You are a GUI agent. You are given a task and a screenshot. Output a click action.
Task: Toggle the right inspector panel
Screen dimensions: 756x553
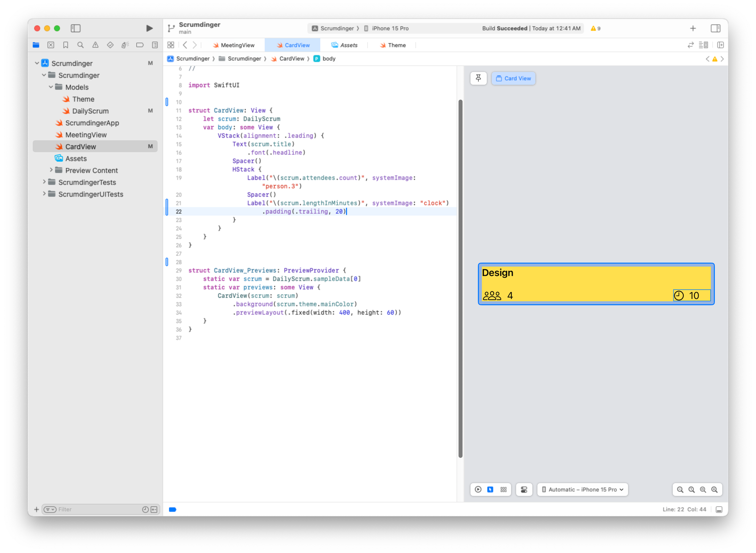715,28
